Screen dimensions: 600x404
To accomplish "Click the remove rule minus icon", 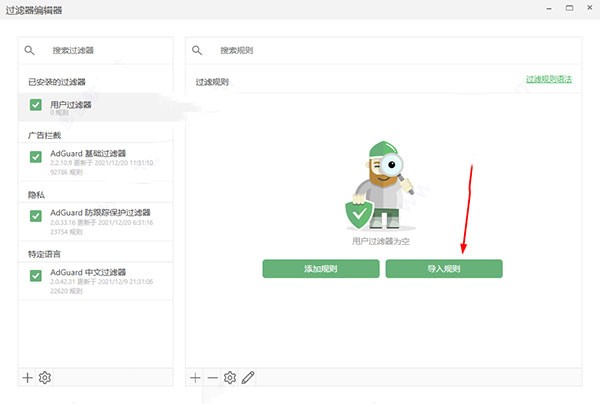I will click(212, 377).
